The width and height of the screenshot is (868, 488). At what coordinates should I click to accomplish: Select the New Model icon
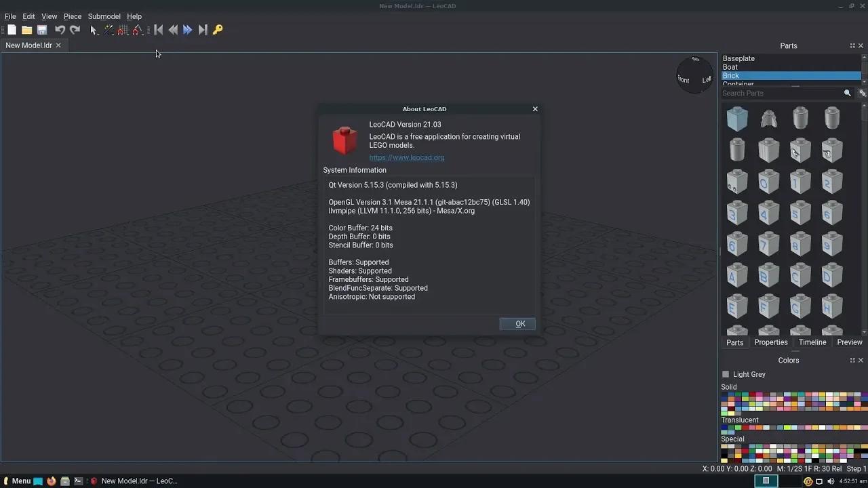(x=11, y=29)
